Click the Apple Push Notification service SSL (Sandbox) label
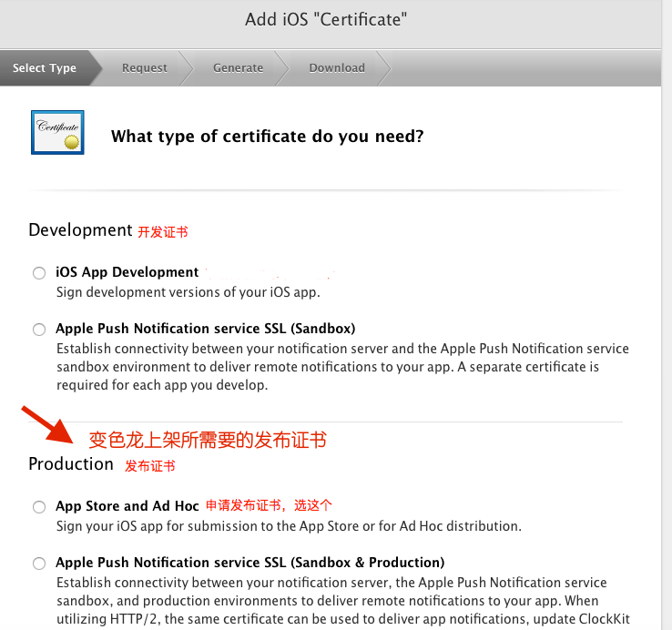The image size is (672, 630). (206, 329)
